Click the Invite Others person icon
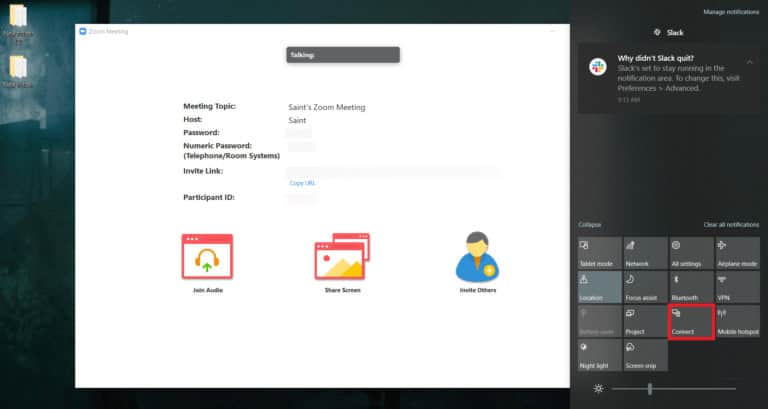 (478, 257)
